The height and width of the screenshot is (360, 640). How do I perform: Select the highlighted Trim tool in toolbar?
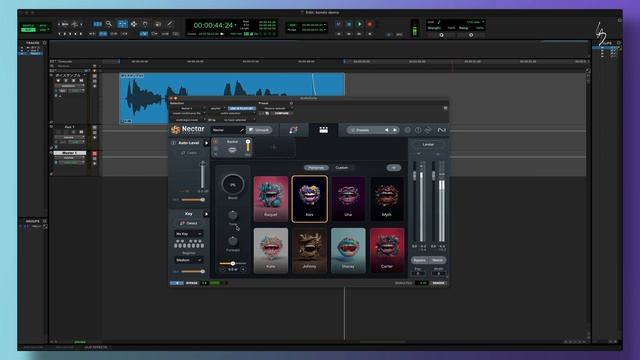click(x=122, y=24)
